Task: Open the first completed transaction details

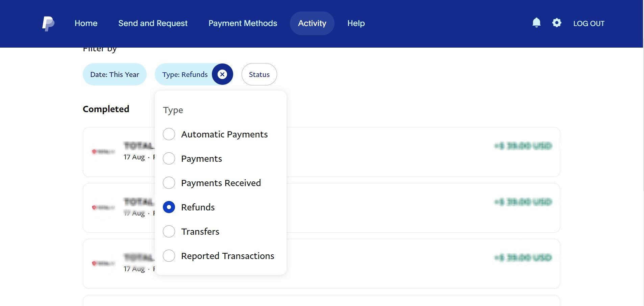Action: (405, 152)
